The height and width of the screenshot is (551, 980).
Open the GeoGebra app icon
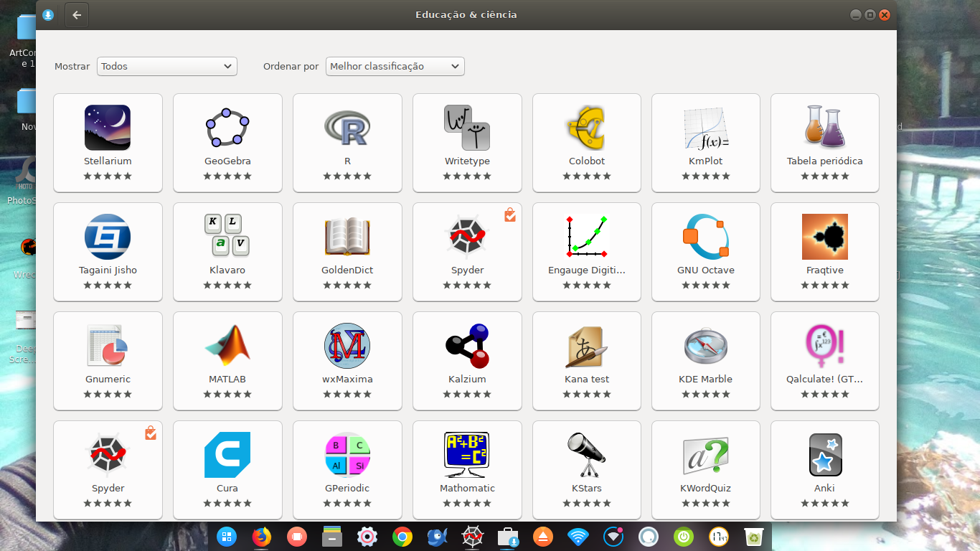click(227, 127)
